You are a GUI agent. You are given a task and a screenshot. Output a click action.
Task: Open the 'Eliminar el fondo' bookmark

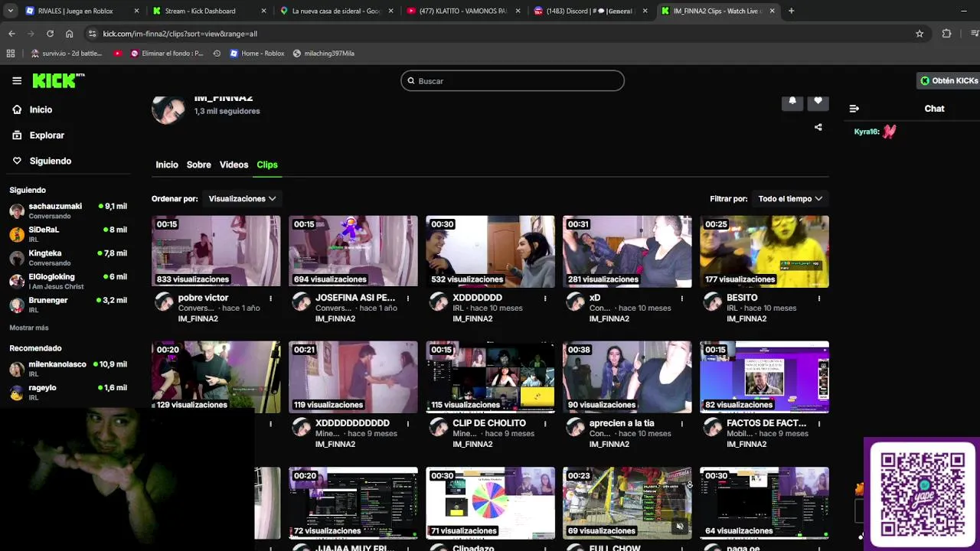(x=167, y=54)
